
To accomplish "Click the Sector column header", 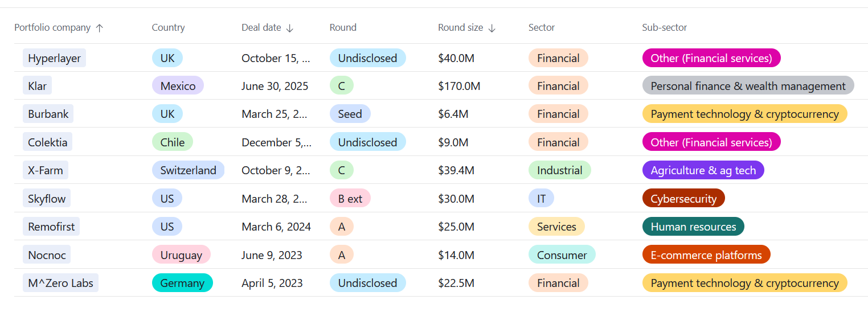I will pyautogui.click(x=541, y=27).
